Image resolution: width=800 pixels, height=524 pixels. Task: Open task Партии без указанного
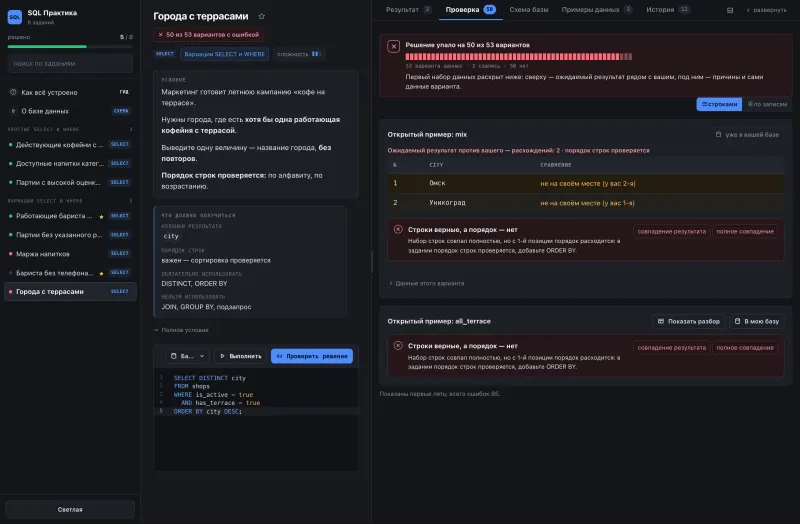(x=70, y=235)
